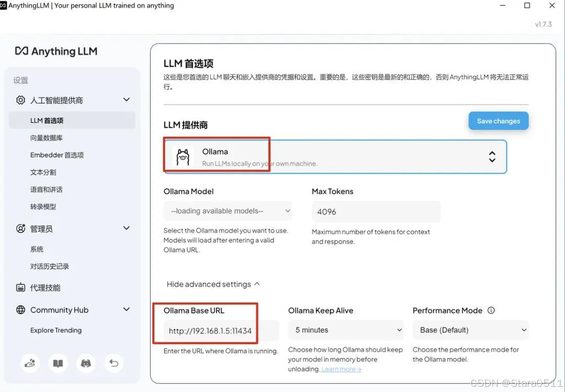Click the admin user icon beside 管理员
The width and height of the screenshot is (565, 392).
[20, 228]
